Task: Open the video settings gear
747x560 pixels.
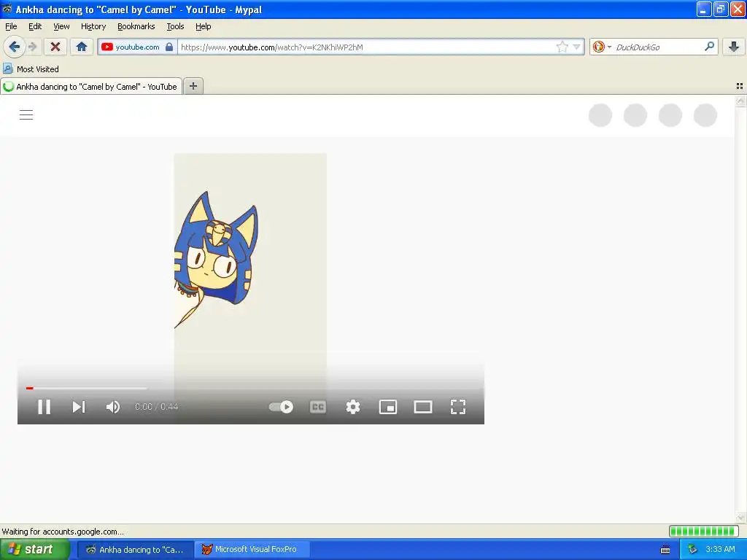Action: coord(353,407)
